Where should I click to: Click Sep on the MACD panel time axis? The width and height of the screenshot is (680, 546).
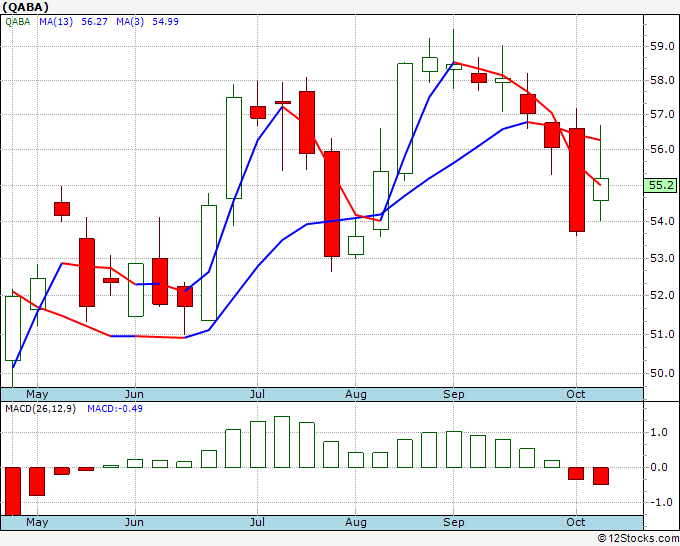pyautogui.click(x=454, y=523)
